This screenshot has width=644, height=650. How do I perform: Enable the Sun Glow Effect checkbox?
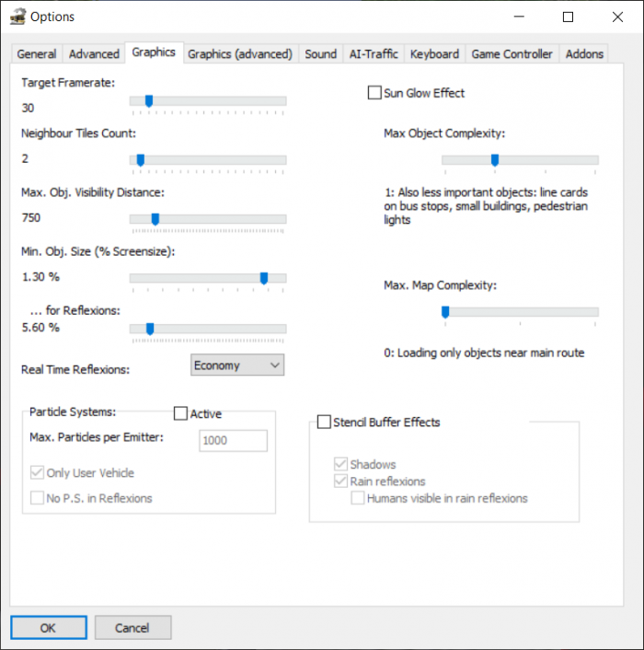(374, 93)
